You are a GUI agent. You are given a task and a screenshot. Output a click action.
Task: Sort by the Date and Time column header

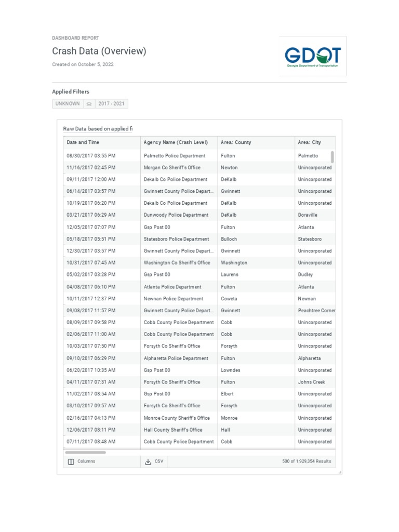click(x=83, y=142)
